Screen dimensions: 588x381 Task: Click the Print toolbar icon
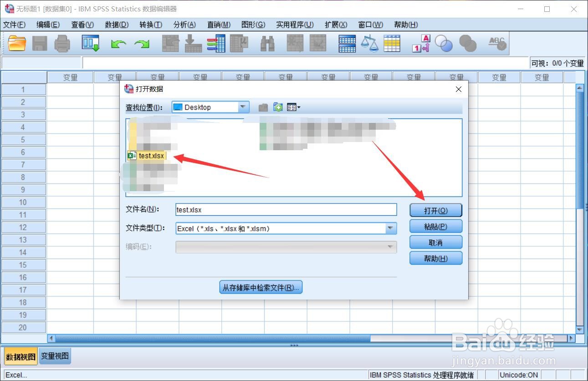click(x=62, y=43)
